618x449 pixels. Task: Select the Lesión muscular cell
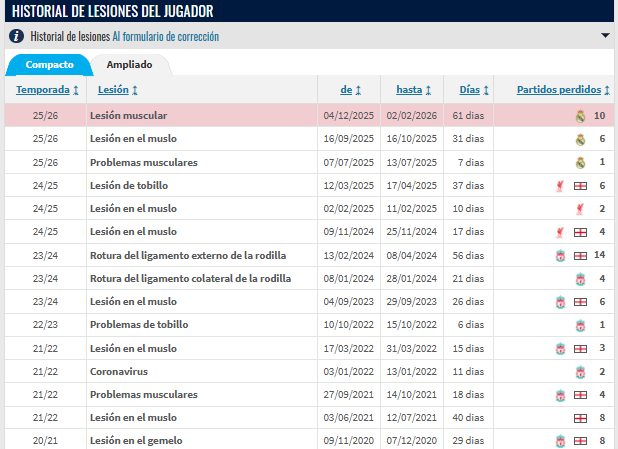click(202, 116)
